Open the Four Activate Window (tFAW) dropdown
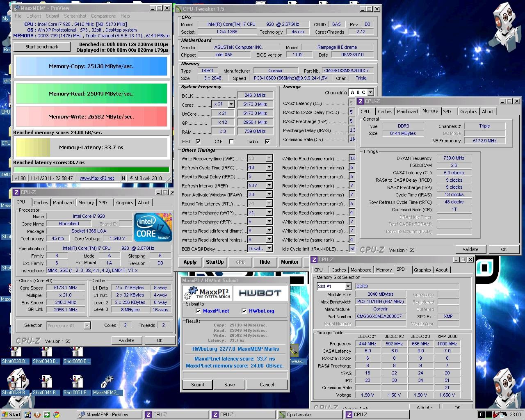Viewport: 525px width, 420px height. coord(269,195)
